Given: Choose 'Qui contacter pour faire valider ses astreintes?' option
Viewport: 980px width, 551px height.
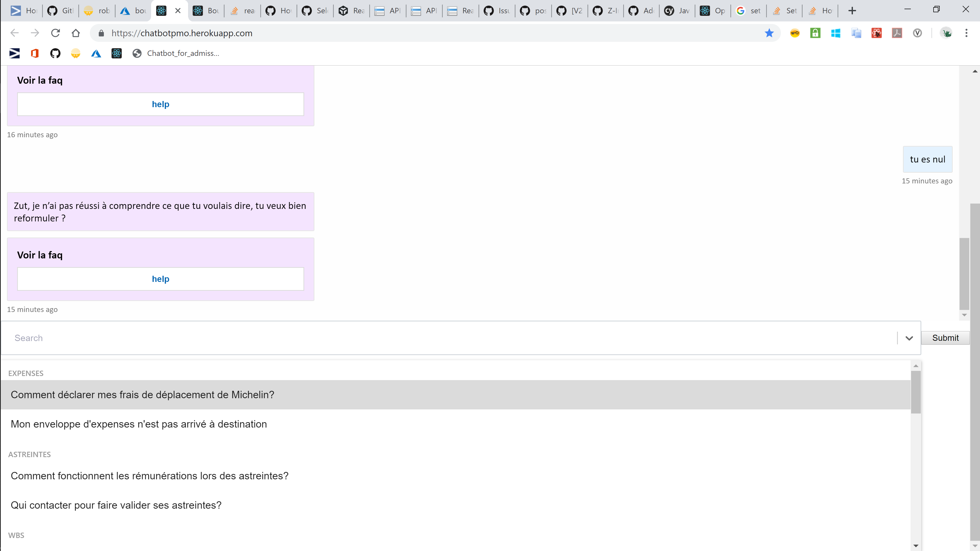Looking at the screenshot, I should [x=116, y=505].
